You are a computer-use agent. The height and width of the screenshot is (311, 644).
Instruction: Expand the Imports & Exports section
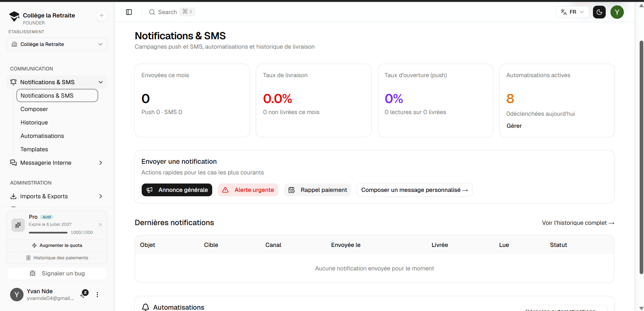57,196
